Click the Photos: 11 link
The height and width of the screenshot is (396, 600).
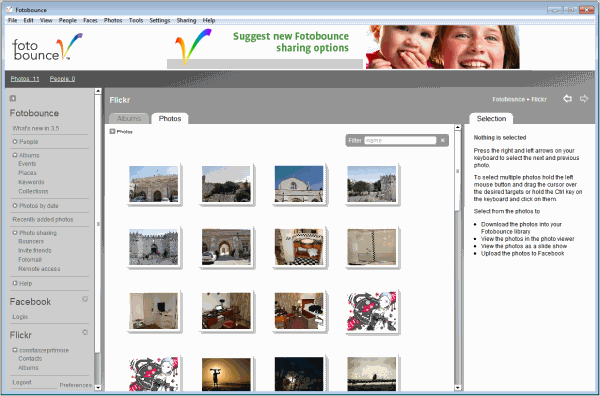[x=25, y=79]
